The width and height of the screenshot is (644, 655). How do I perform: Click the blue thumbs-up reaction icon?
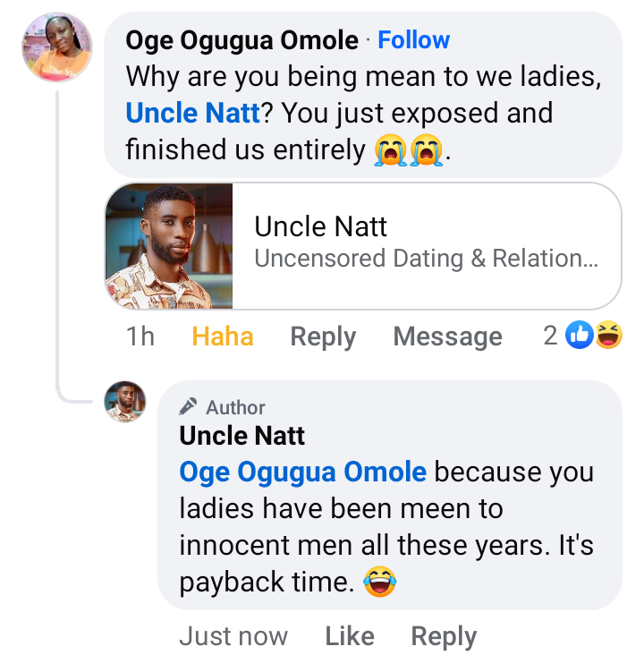pos(580,336)
